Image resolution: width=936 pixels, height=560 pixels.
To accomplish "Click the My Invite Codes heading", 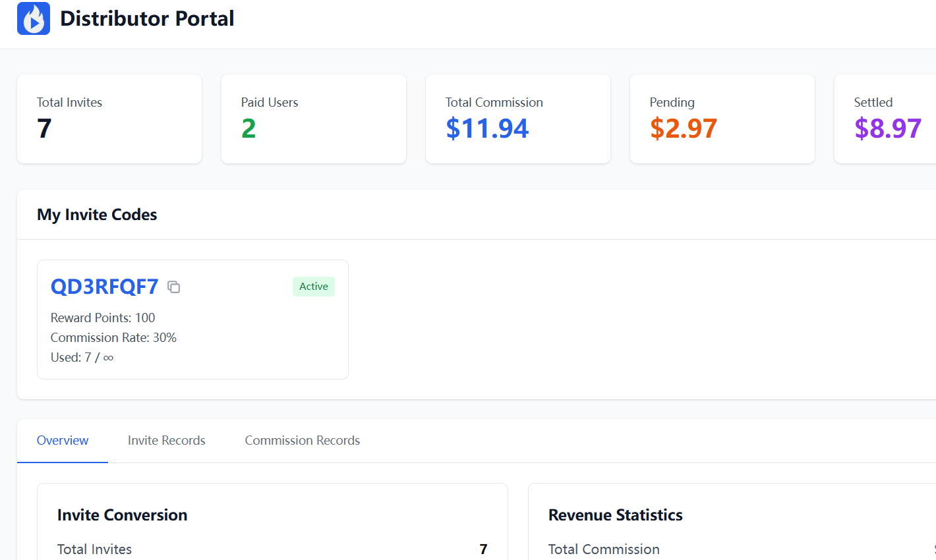I will 97,215.
